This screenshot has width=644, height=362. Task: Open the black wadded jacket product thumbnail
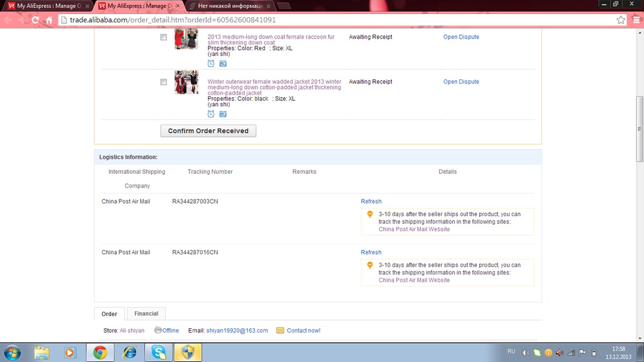[186, 83]
